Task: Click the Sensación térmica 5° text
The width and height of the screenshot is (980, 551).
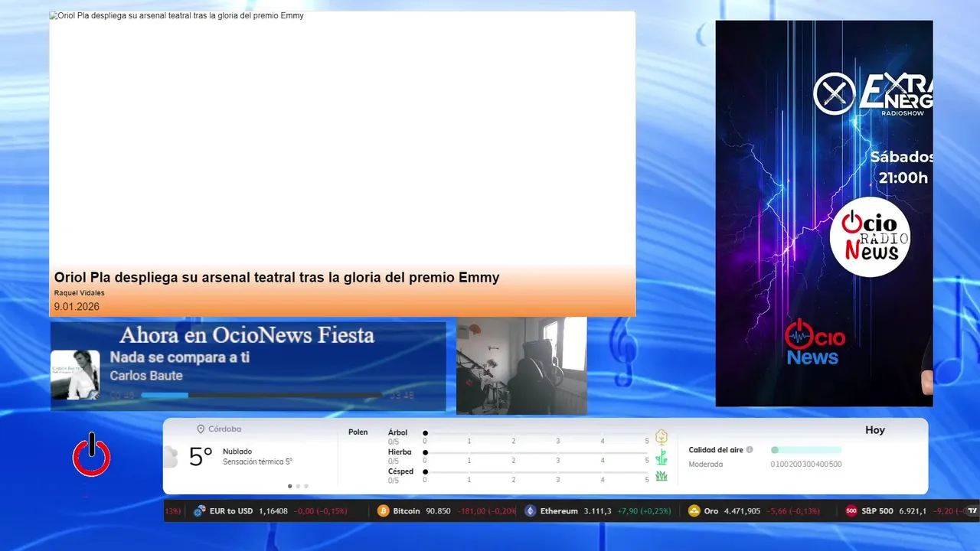Action: click(x=257, y=461)
